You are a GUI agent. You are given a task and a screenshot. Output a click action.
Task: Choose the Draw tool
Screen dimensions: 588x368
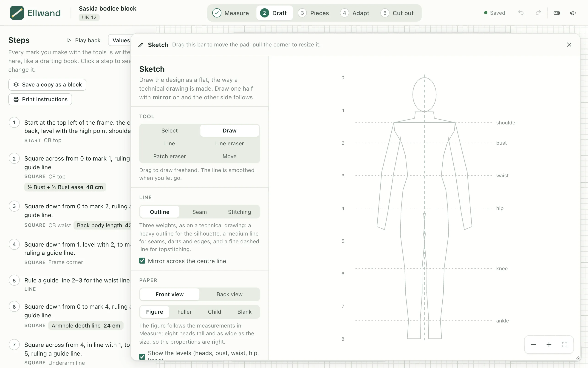coord(229,131)
